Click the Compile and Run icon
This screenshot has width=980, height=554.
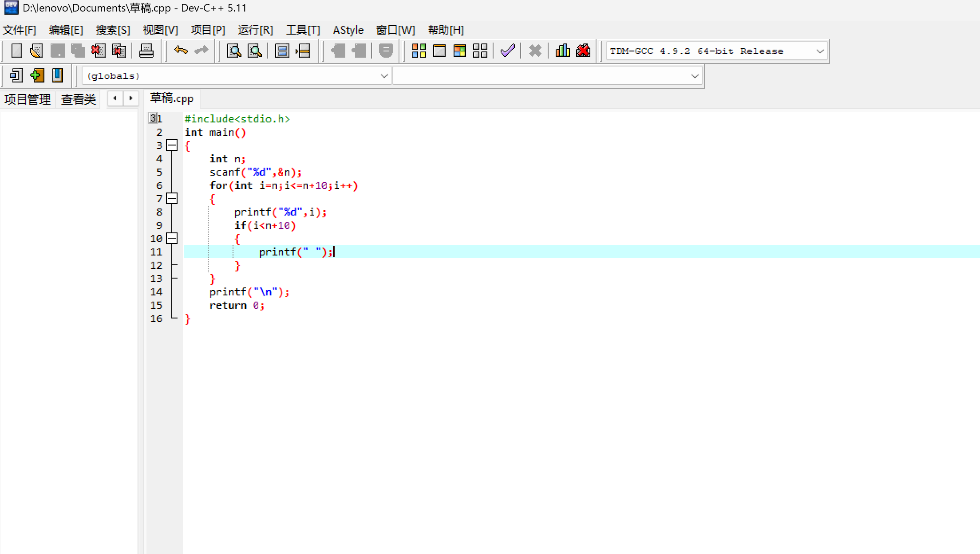click(x=459, y=51)
